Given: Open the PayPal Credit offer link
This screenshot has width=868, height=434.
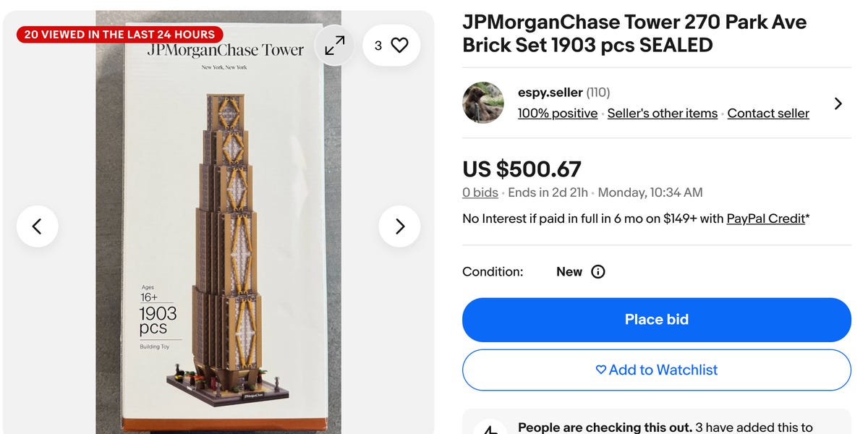Looking at the screenshot, I should [766, 218].
